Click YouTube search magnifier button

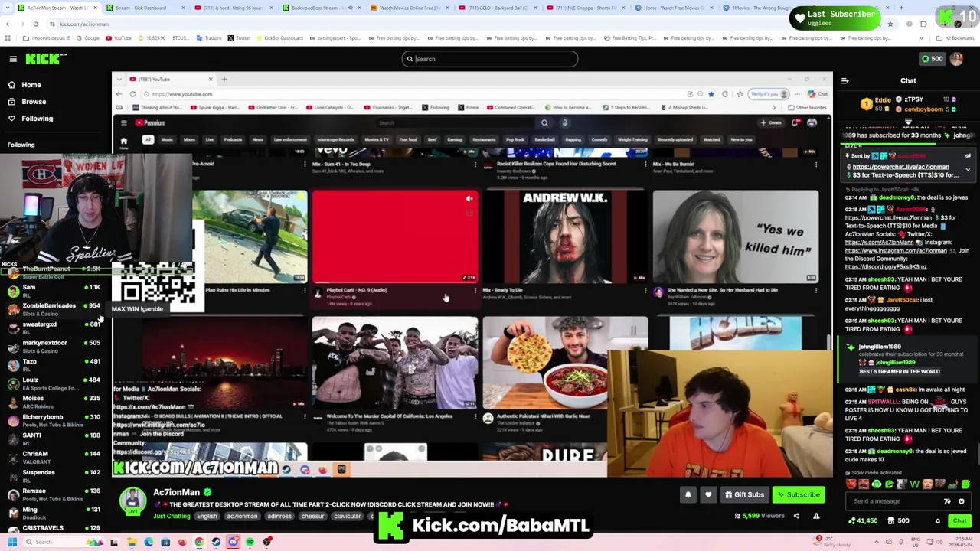click(x=544, y=122)
